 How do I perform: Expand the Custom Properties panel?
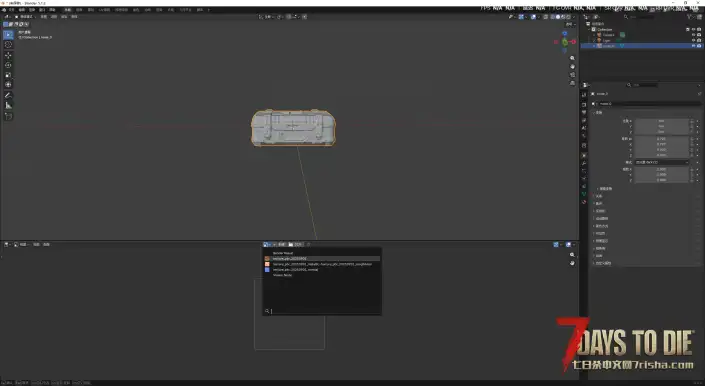603,263
